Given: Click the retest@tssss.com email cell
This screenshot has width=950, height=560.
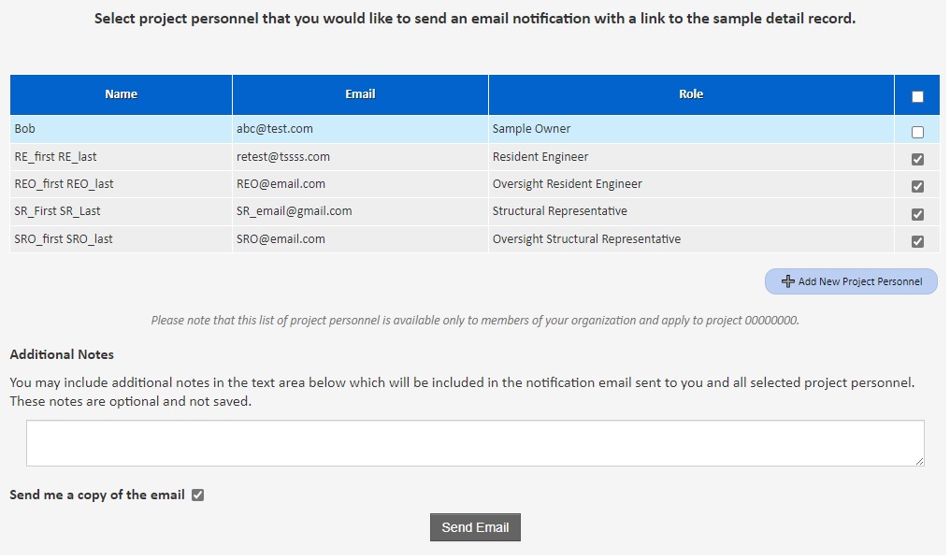Looking at the screenshot, I should click(283, 157).
